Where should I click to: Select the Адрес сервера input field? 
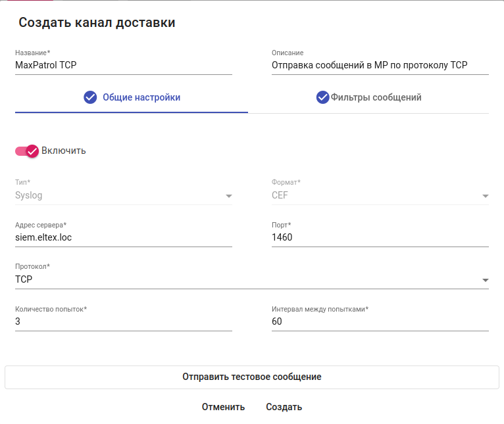pyautogui.click(x=123, y=237)
